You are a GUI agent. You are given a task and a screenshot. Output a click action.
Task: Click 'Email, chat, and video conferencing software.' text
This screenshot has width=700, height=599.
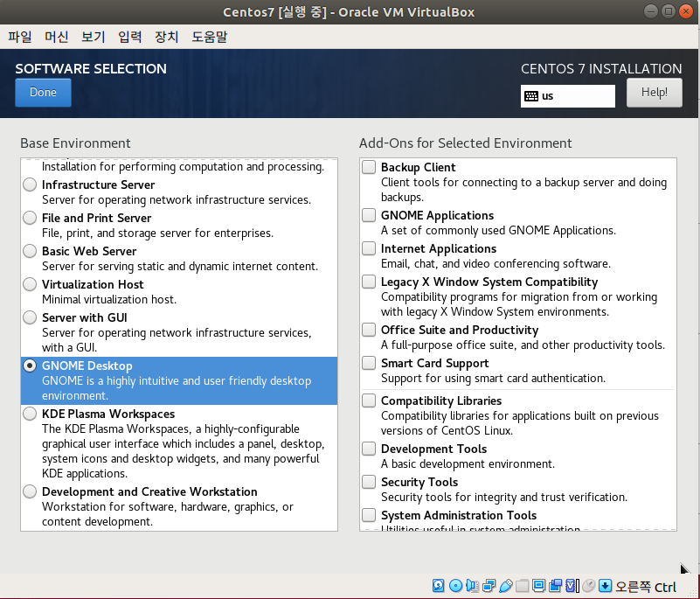496,263
